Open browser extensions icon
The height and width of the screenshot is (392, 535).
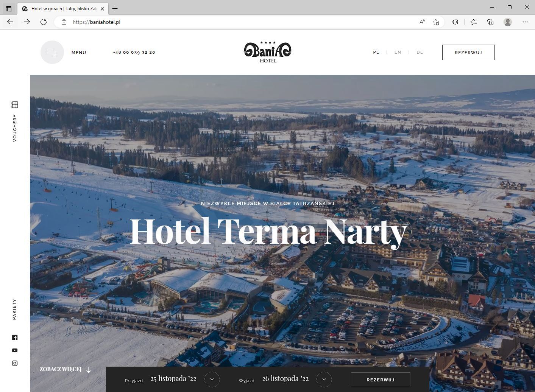(455, 22)
